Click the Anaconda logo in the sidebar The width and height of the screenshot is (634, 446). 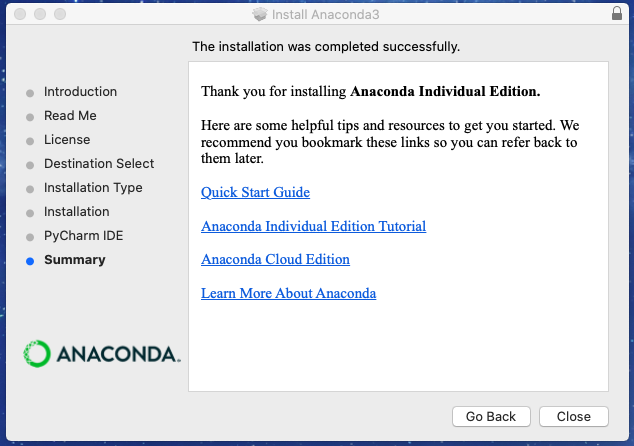(101, 353)
